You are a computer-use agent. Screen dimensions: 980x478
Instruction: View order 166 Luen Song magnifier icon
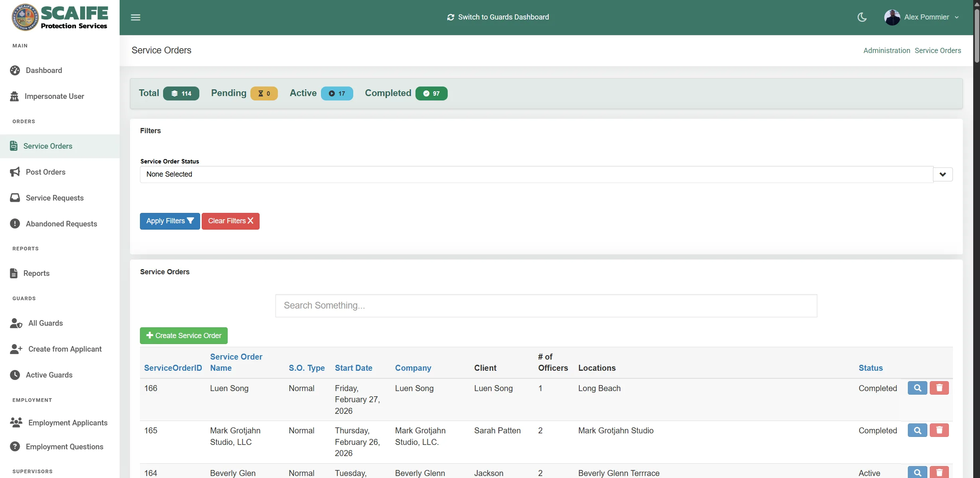pos(917,388)
